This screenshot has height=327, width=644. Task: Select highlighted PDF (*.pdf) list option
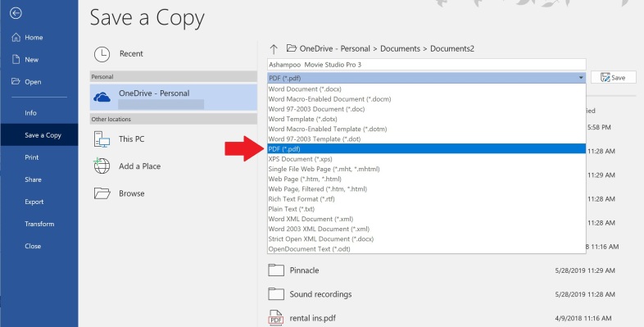[426, 148]
